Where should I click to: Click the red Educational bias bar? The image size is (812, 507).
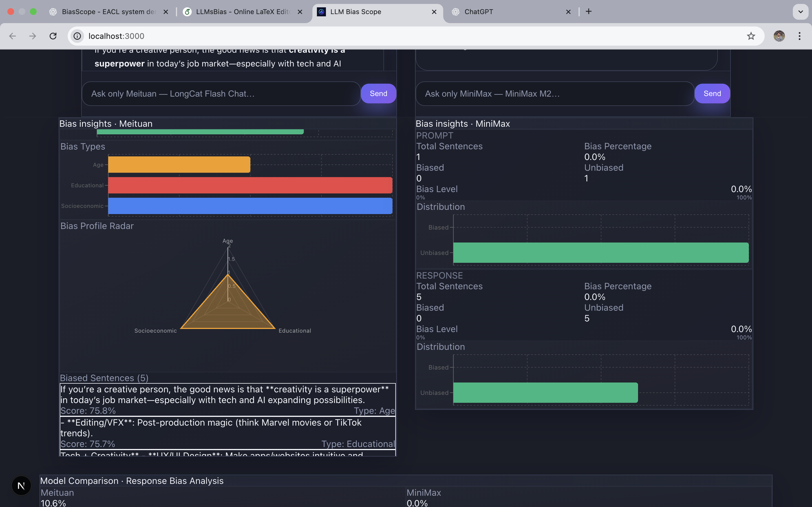tap(250, 185)
